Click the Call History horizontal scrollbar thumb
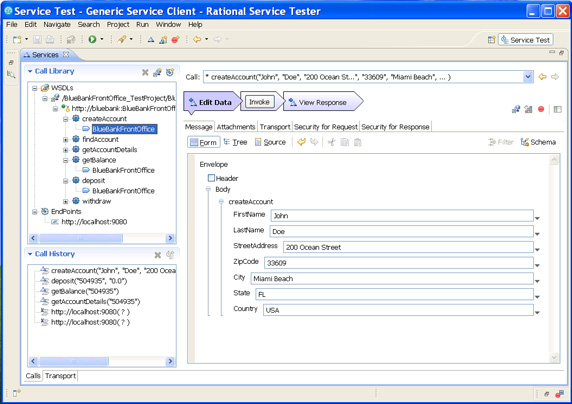This screenshot has height=404, width=572. click(x=74, y=361)
